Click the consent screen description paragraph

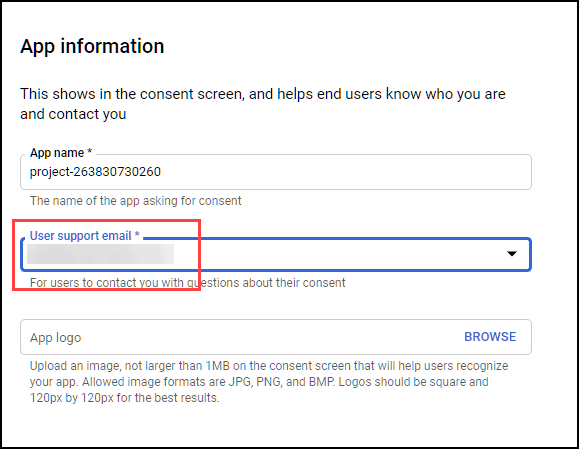click(263, 104)
